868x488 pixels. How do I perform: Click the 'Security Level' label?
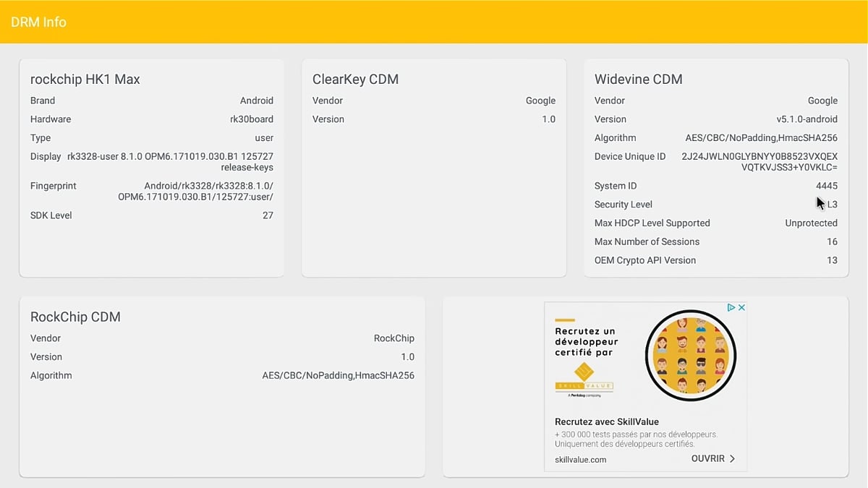tap(624, 205)
